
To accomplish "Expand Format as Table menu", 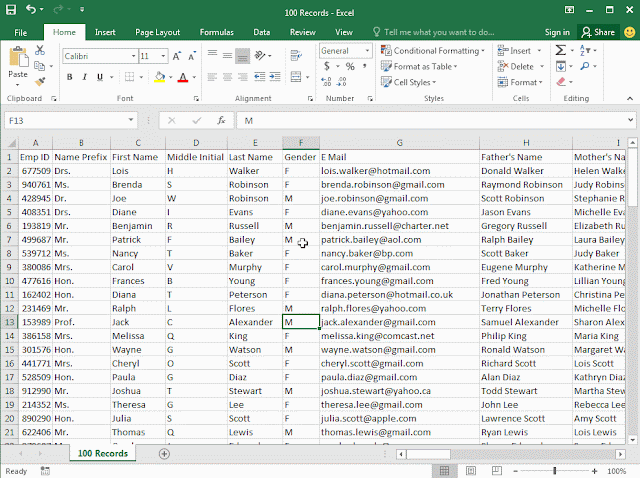I will coord(419,67).
